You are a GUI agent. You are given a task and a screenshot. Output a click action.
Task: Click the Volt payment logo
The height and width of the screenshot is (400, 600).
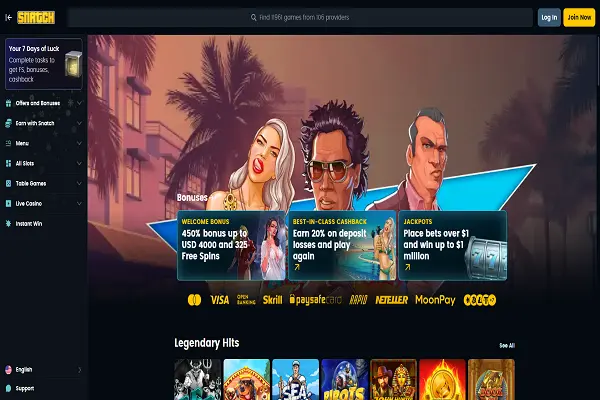[480, 300]
